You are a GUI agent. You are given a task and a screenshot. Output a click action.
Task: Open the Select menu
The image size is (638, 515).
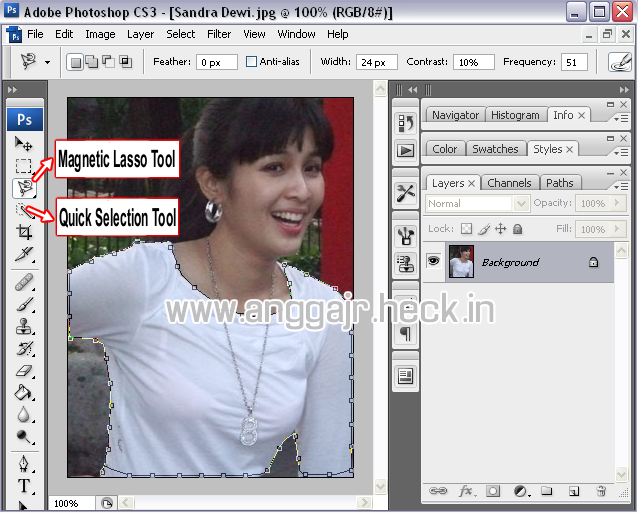(181, 34)
